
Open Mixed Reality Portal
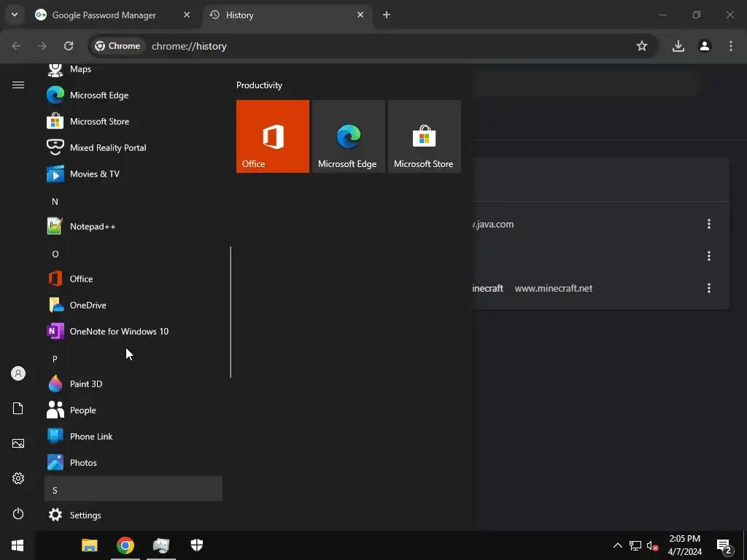pyautogui.click(x=133, y=147)
